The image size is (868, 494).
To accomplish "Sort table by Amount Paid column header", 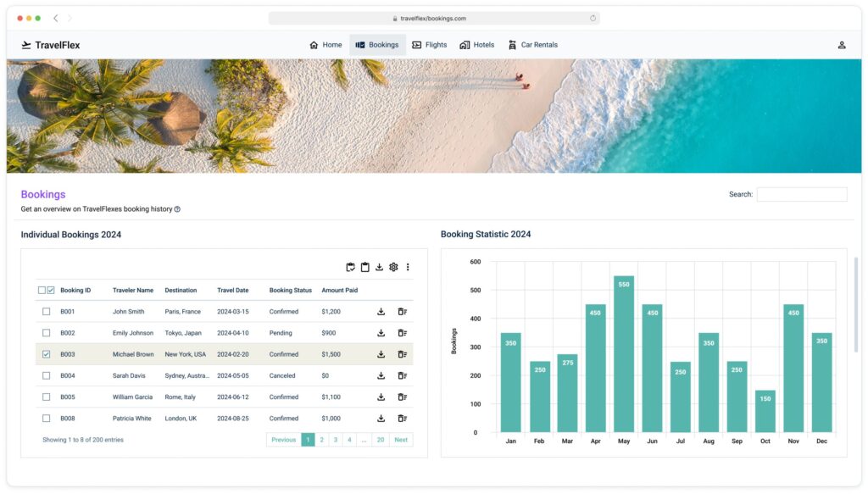I will click(339, 291).
